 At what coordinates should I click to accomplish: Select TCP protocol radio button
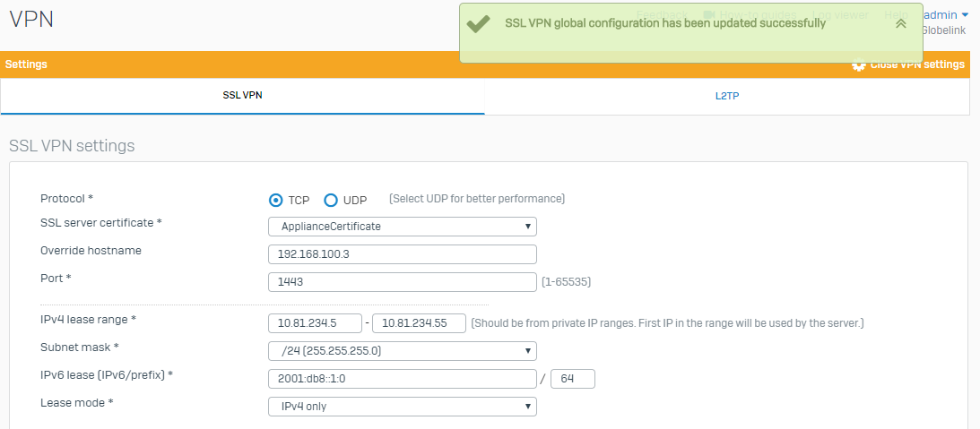(x=276, y=200)
